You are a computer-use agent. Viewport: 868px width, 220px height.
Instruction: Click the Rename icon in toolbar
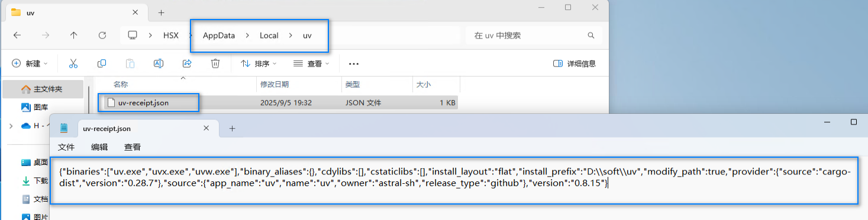159,63
